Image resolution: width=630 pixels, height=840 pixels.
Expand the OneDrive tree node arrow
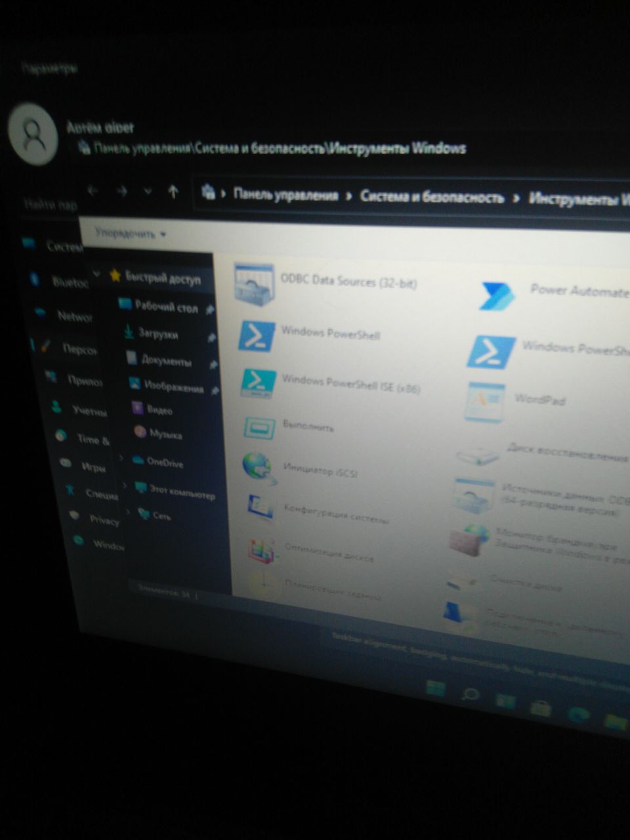click(121, 457)
